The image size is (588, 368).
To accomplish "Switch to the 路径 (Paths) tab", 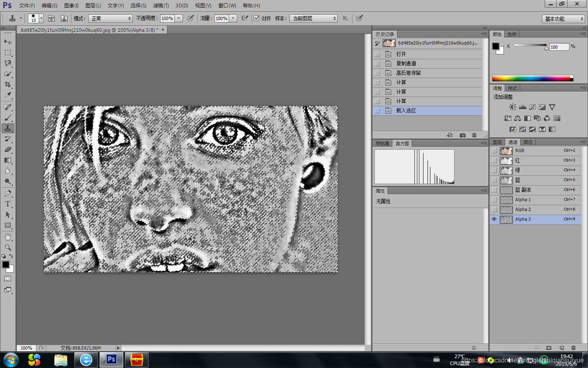I will point(528,142).
